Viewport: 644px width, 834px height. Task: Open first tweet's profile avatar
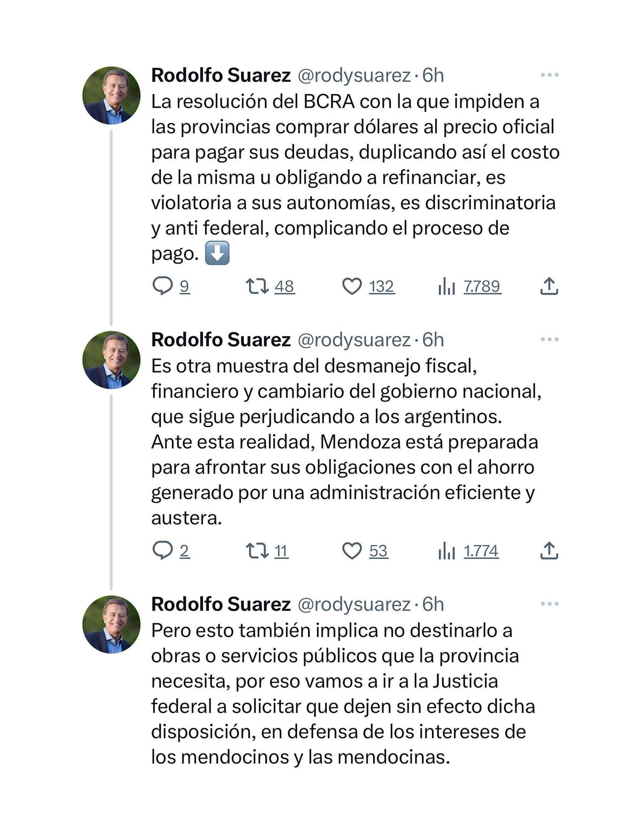[x=111, y=96]
